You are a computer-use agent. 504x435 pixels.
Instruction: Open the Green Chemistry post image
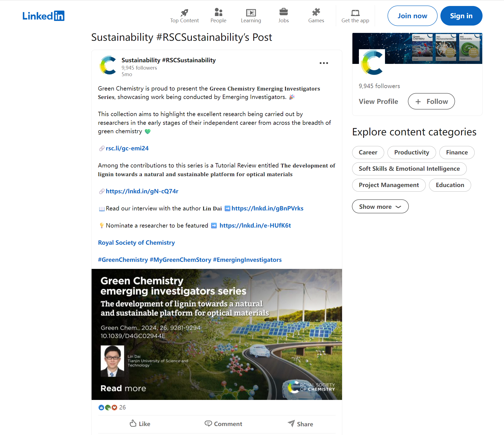(217, 334)
